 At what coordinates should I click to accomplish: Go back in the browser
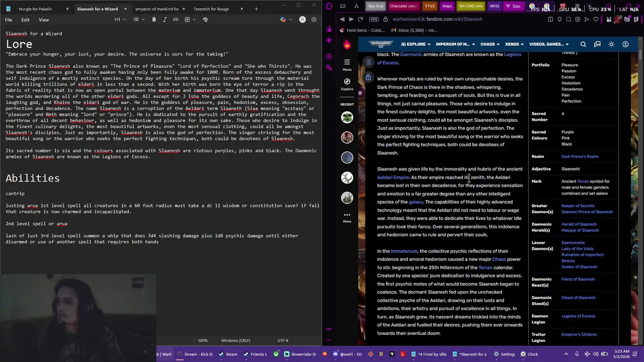tap(342, 19)
